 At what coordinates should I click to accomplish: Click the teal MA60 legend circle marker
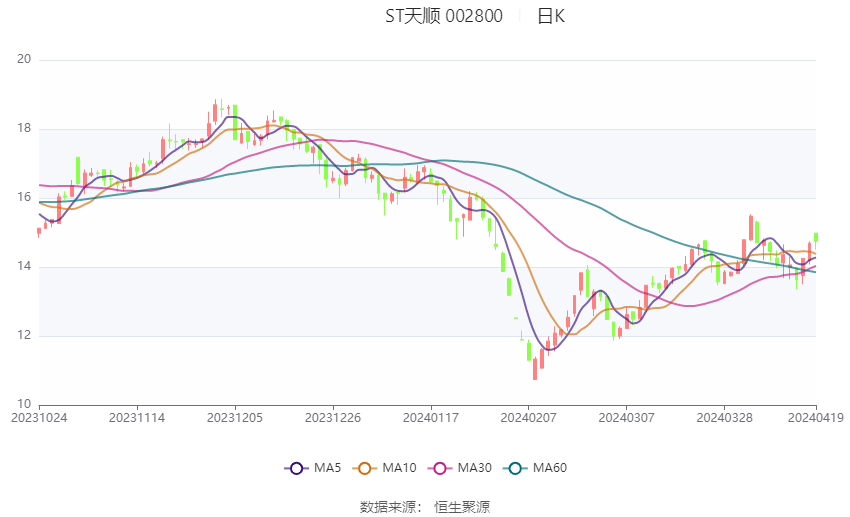[514, 468]
